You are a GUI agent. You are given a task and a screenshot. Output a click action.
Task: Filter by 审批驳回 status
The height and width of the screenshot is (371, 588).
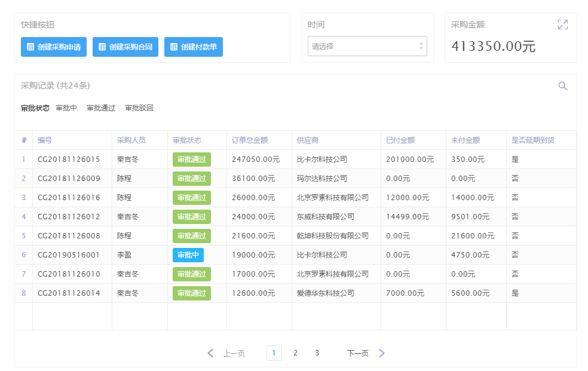pos(139,108)
